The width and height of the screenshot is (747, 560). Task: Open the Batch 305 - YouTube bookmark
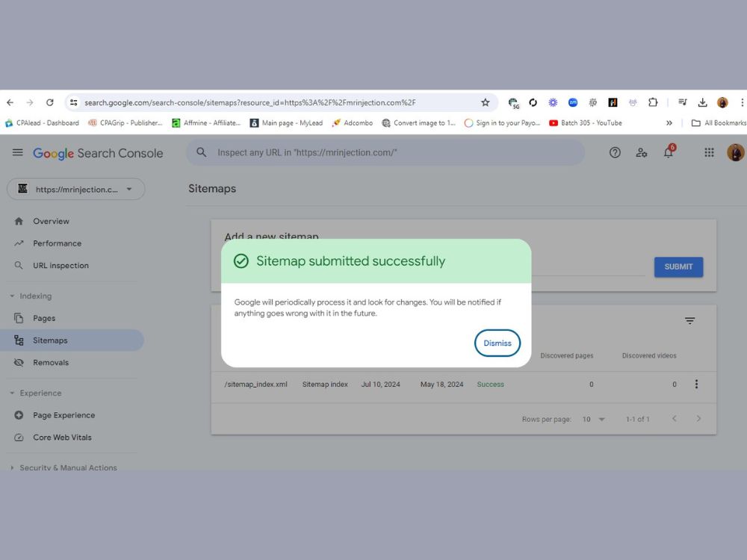586,123
